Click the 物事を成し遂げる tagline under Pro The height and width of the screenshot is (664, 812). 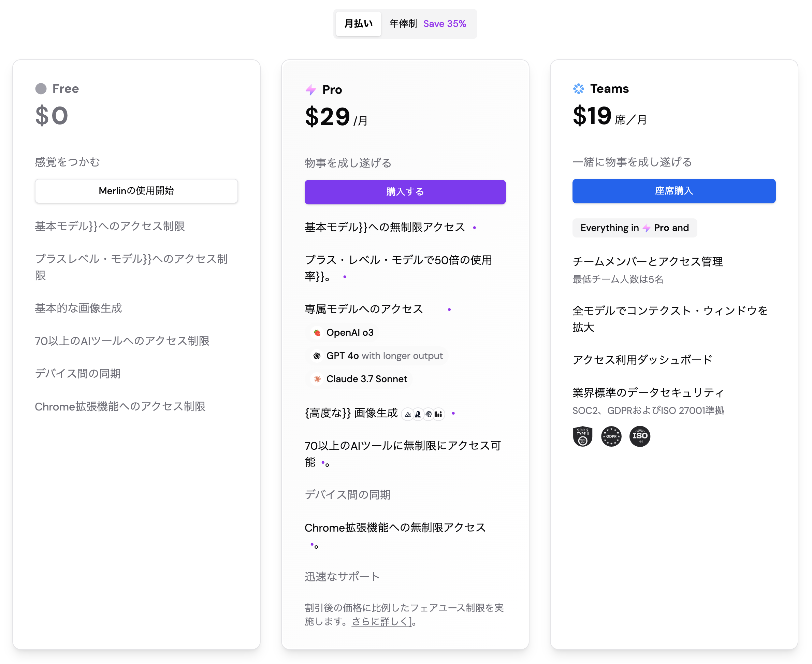[x=348, y=163]
